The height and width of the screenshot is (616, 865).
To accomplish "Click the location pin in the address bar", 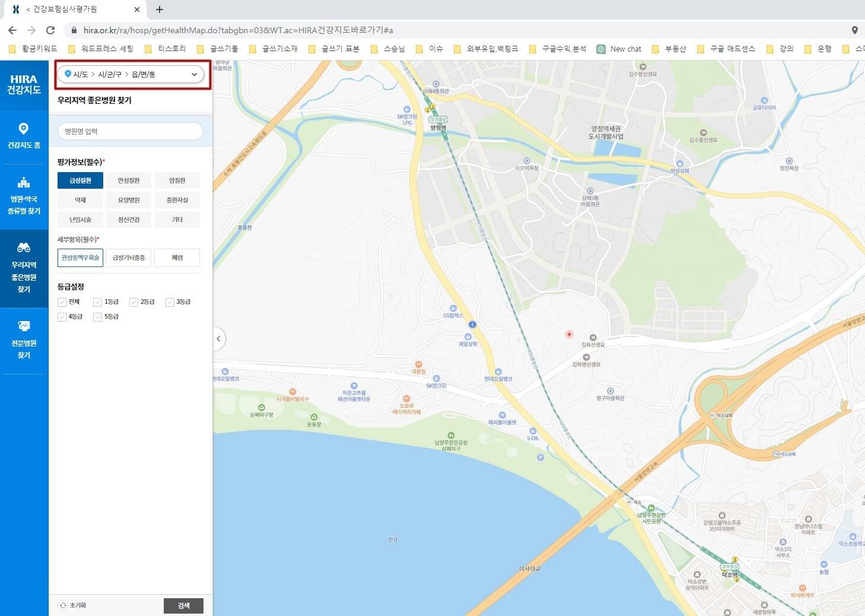I will pos(854,30).
